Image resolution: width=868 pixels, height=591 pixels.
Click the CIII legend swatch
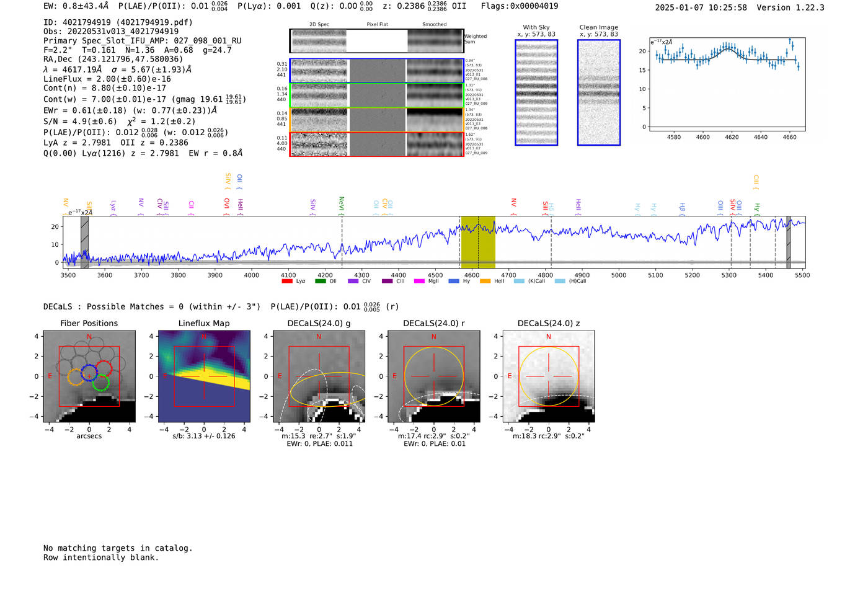point(387,281)
